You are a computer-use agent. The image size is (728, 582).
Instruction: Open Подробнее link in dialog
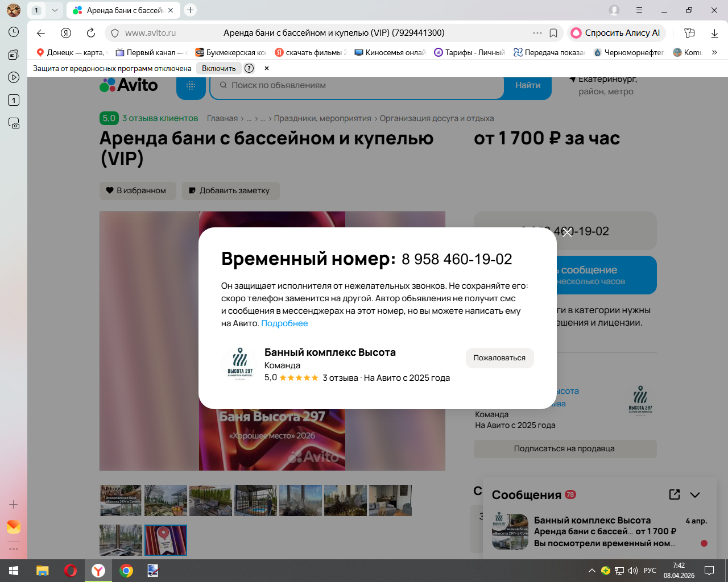(x=284, y=323)
